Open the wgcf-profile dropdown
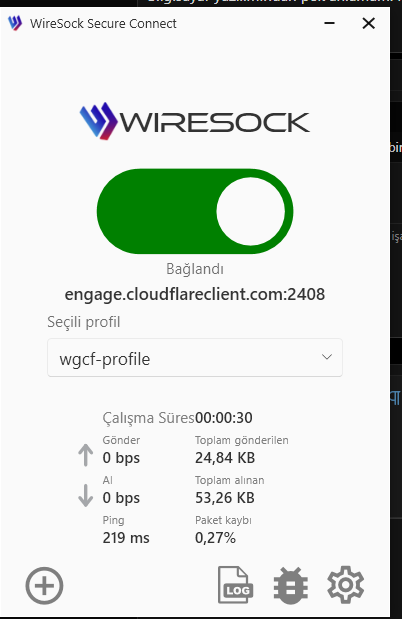 (195, 358)
